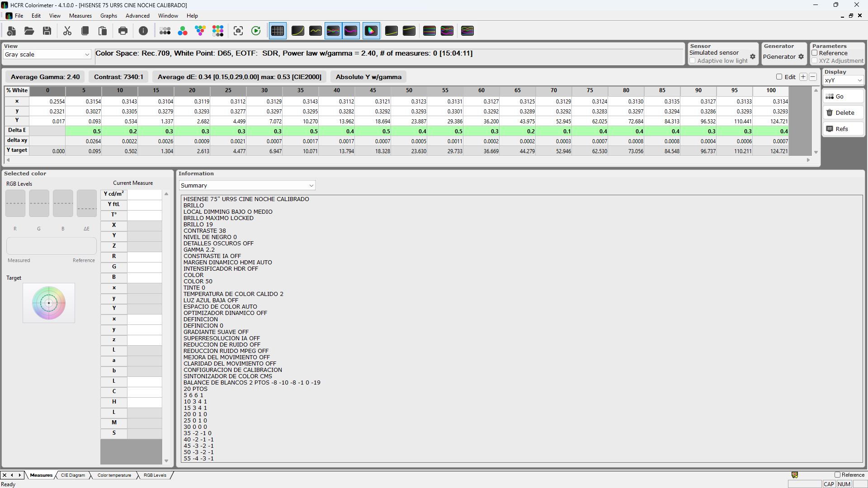Image resolution: width=868 pixels, height=488 pixels.
Task: Enable Reference checkbox in Parameters
Action: coord(815,53)
